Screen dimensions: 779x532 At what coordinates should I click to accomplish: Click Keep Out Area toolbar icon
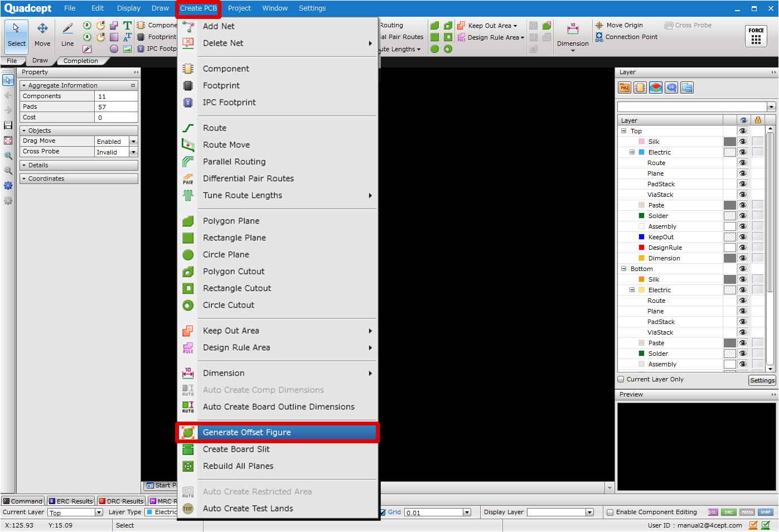pos(461,26)
